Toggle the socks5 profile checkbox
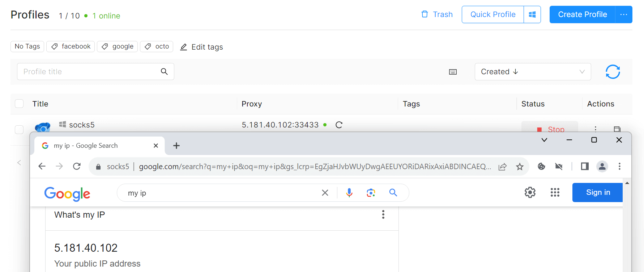 click(19, 130)
